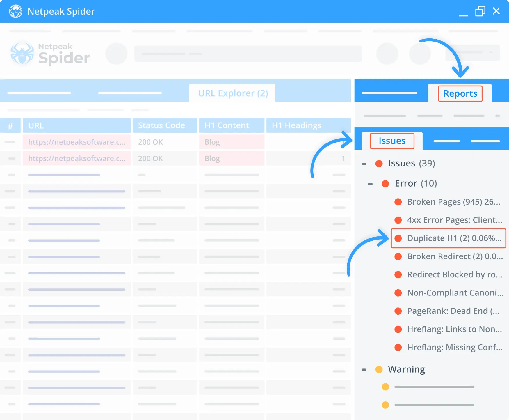509x420 pixels.
Task: Click the round button left of address bar
Action: coord(116,54)
